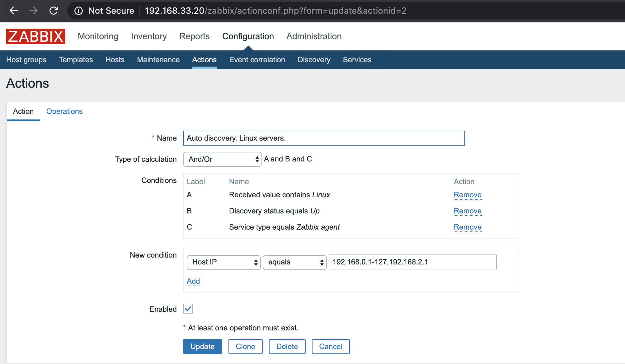Toggle the Enabled checkbox
The height and width of the screenshot is (364, 625).
pyautogui.click(x=188, y=309)
